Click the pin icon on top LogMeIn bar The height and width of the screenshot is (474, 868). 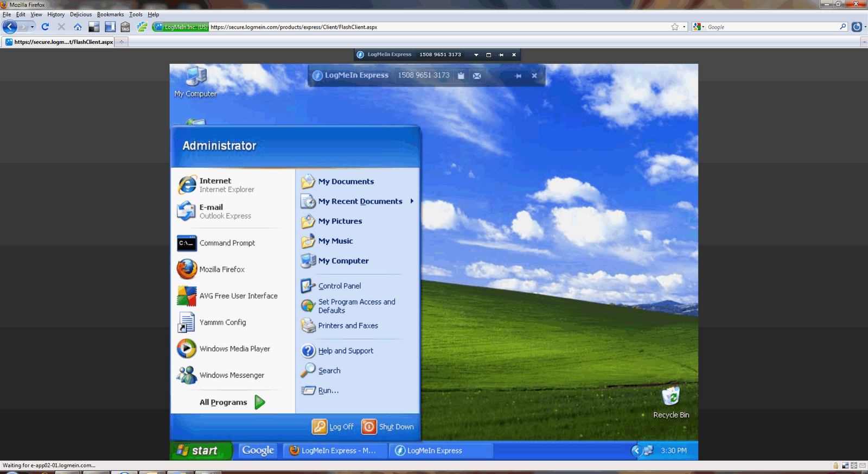tap(501, 55)
